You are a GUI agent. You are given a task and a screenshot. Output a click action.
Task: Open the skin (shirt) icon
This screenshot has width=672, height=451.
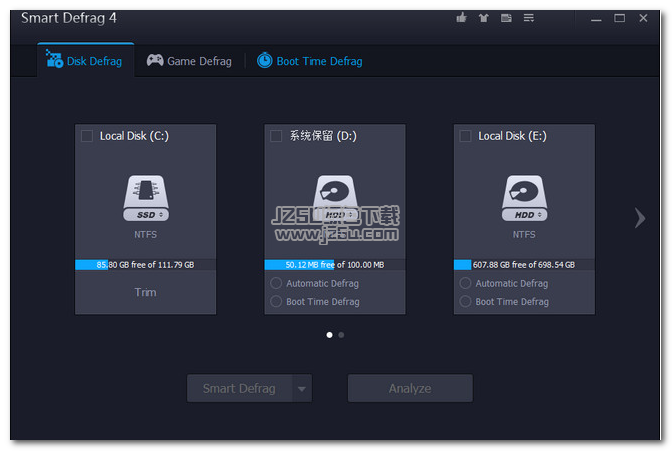tap(483, 18)
